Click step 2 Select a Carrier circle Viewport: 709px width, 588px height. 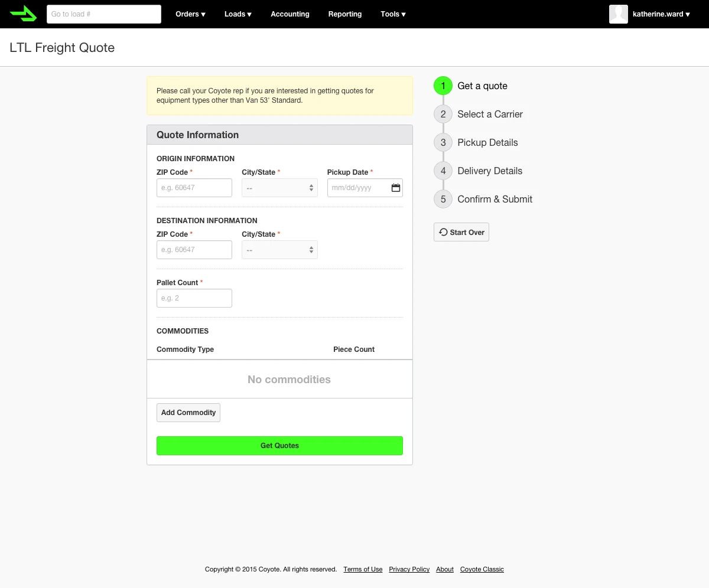pyautogui.click(x=443, y=114)
